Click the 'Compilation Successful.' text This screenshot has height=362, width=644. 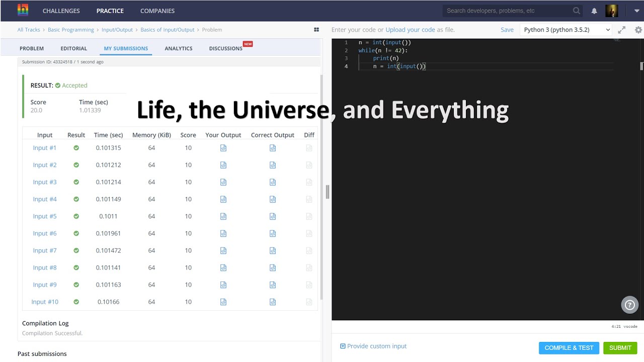(52, 333)
